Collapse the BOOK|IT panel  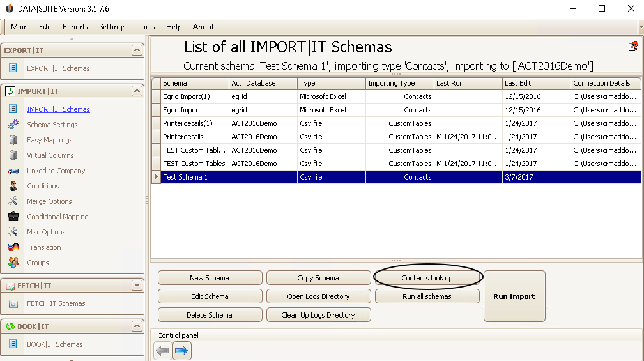pos(137,326)
